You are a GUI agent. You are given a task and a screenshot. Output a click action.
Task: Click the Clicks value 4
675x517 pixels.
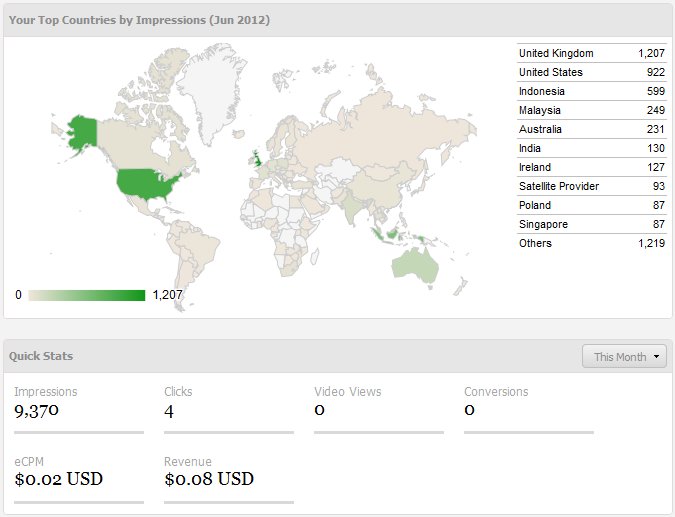coord(169,412)
